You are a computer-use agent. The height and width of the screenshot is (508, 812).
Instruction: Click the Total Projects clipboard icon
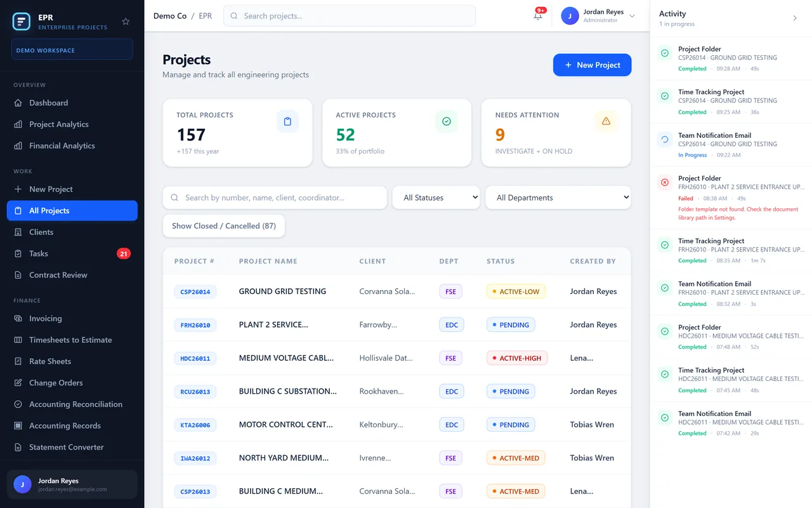coord(287,121)
